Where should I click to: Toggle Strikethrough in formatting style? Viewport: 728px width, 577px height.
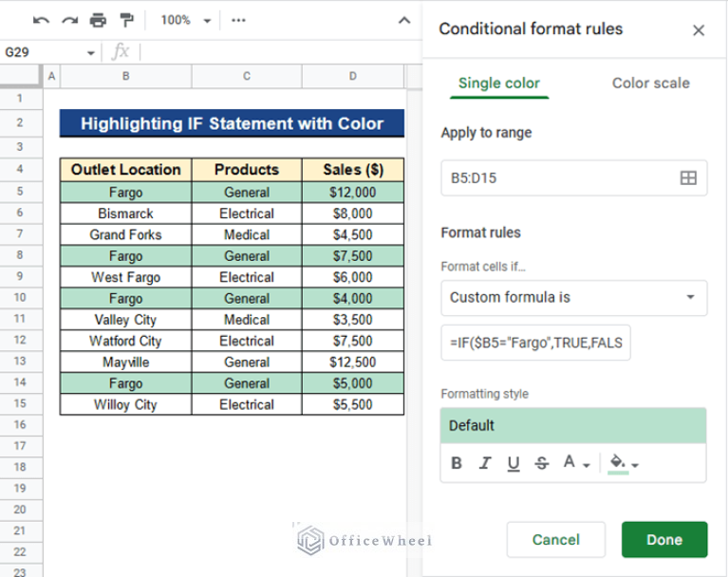(542, 463)
